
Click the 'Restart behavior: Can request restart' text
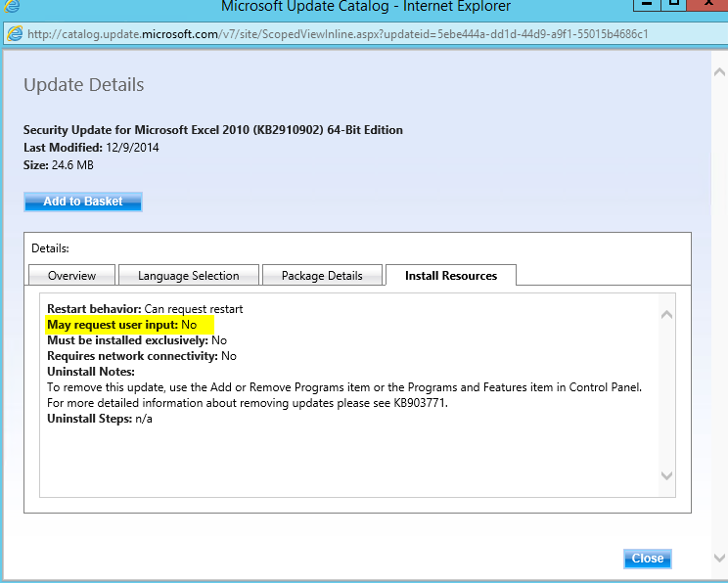click(145, 309)
